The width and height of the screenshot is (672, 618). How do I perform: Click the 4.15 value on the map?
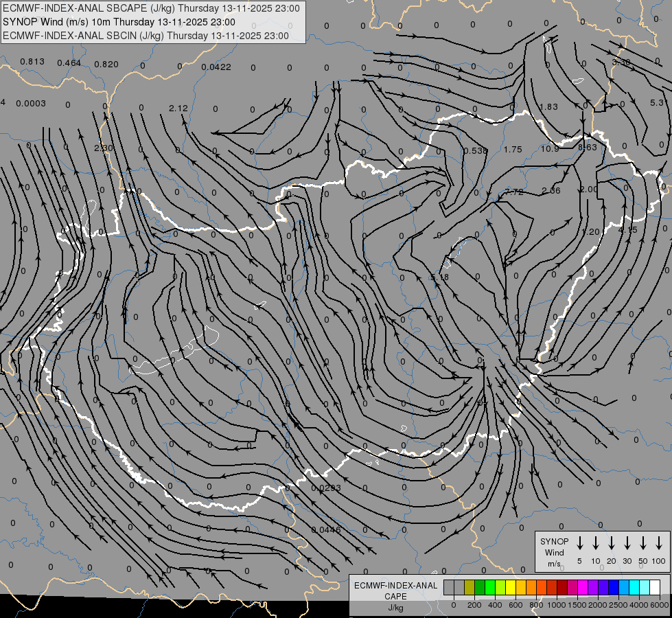coord(628,230)
